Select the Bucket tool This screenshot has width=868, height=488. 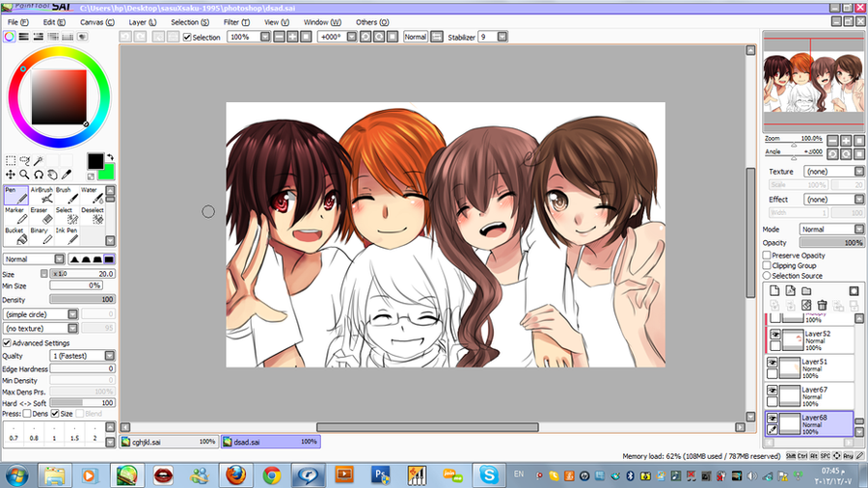point(16,236)
